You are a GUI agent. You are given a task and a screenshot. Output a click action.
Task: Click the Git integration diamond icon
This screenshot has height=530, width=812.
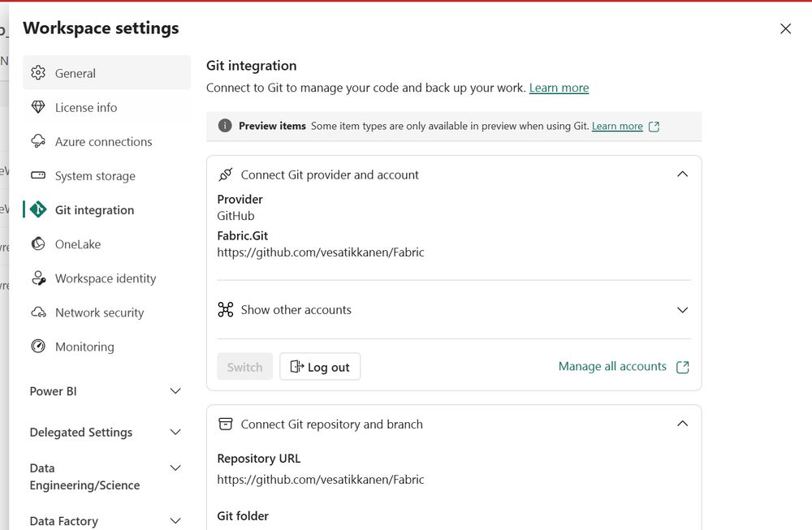click(x=38, y=209)
